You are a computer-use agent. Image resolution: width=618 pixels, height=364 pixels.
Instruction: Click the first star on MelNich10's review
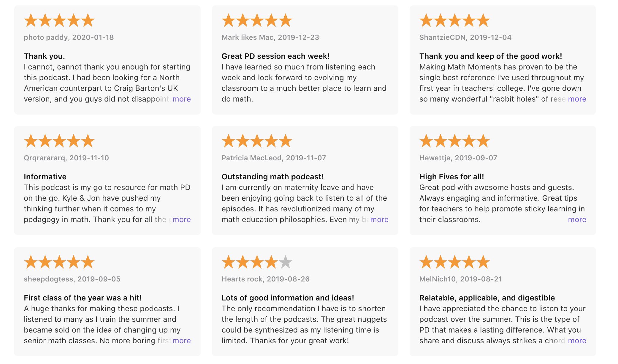click(x=426, y=262)
